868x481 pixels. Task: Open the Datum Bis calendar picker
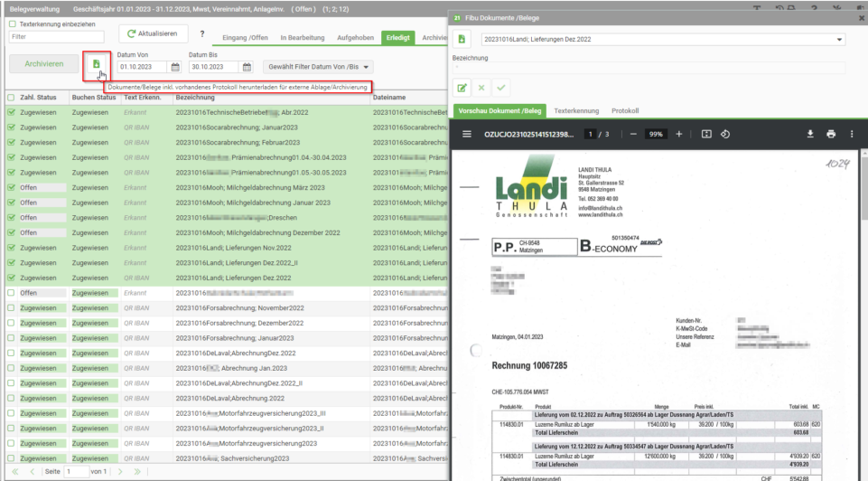247,67
